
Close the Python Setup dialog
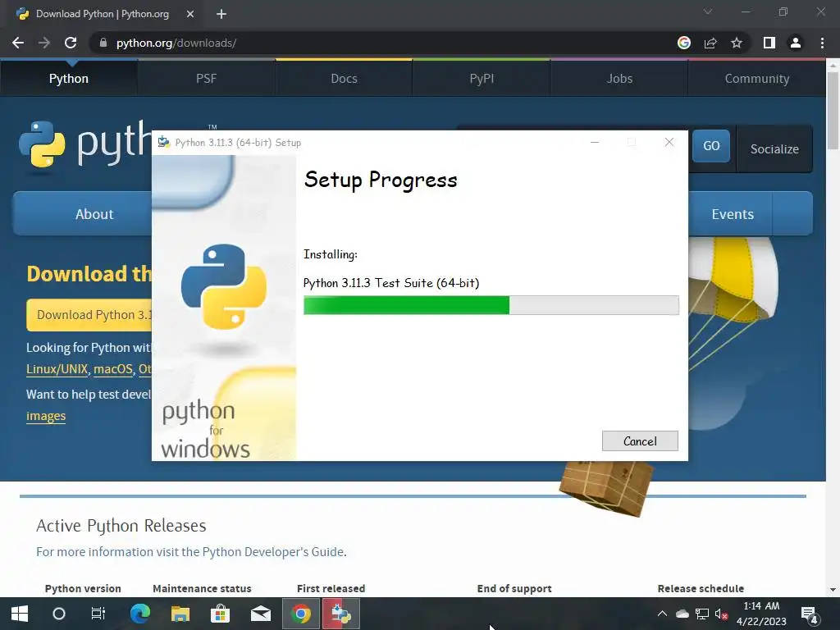pos(669,142)
